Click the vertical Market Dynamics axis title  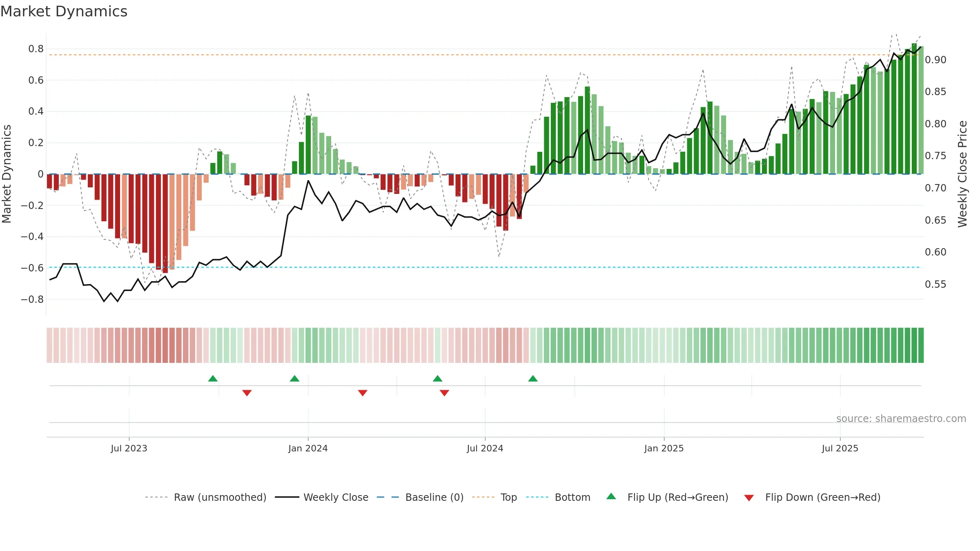7,174
